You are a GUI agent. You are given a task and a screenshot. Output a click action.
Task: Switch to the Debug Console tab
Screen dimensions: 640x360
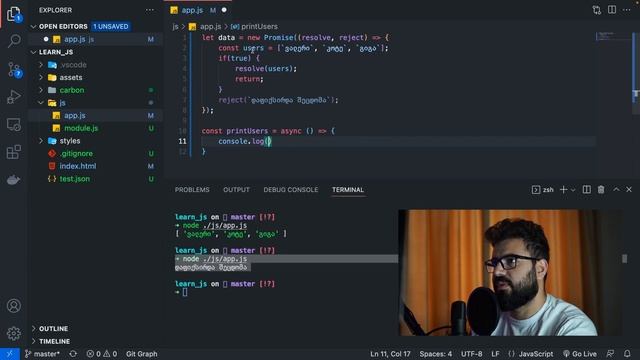tap(291, 190)
